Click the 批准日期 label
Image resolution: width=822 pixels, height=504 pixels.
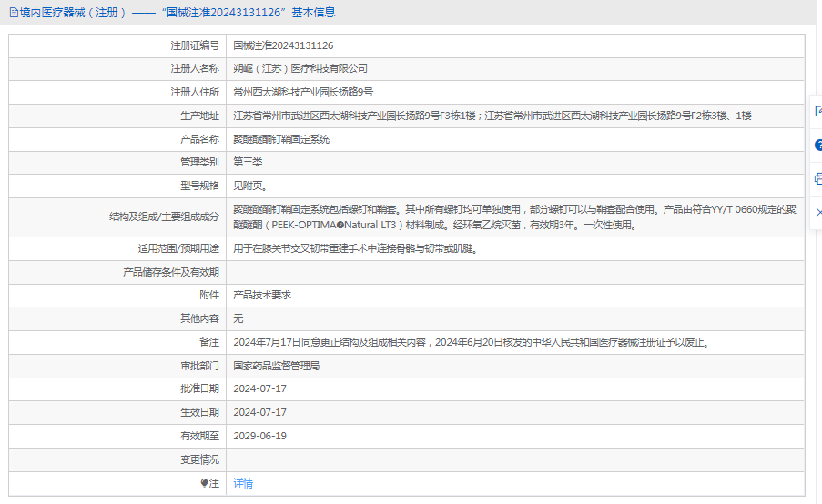(x=199, y=388)
